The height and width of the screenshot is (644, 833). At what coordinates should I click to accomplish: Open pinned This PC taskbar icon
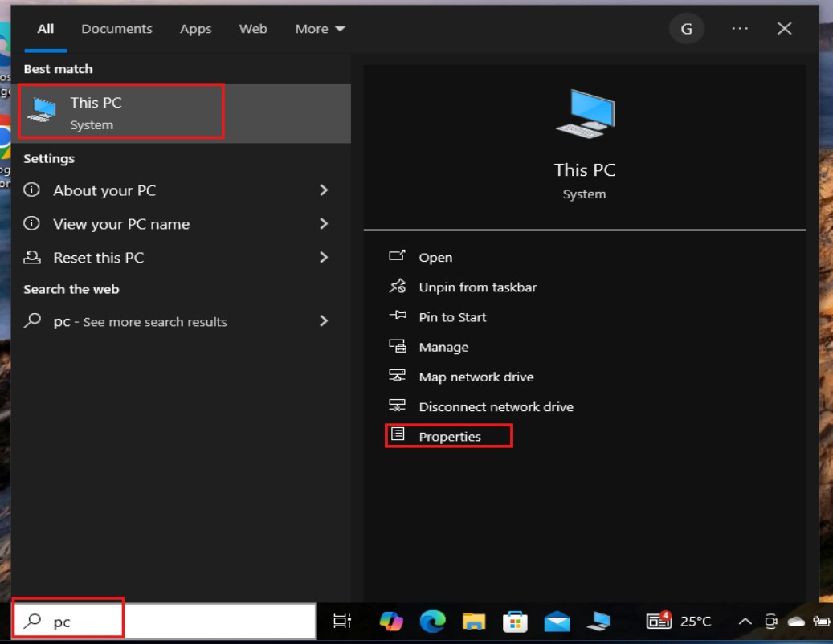(x=598, y=621)
